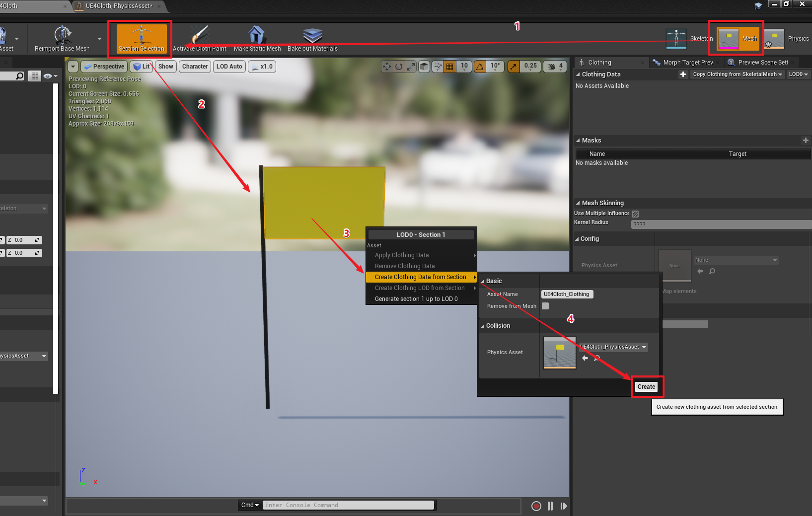Image resolution: width=812 pixels, height=516 pixels.
Task: Open the scale snap 0.25 dropdown
Action: pyautogui.click(x=530, y=67)
